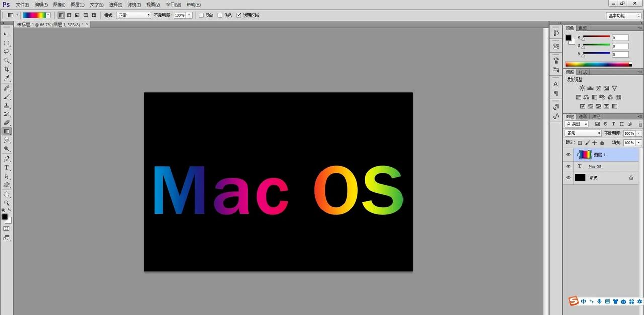Open the 文件 menu
Screen dimensions: 644x315
(22, 4)
